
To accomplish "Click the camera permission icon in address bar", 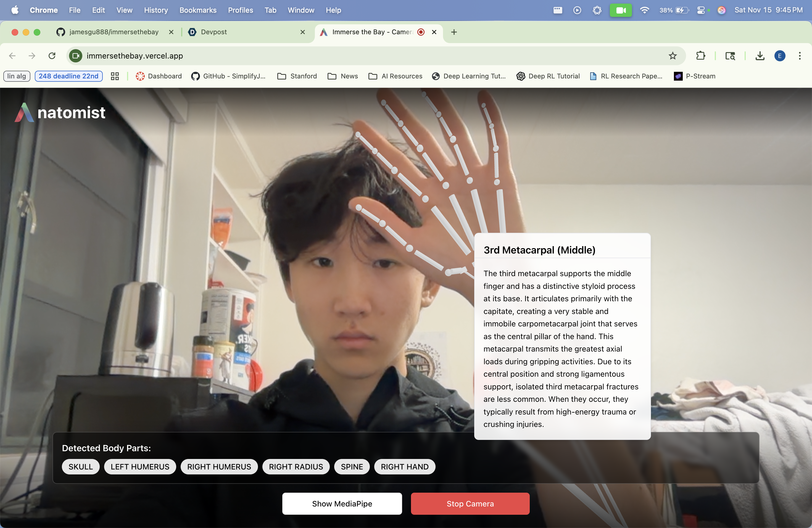I will click(76, 56).
